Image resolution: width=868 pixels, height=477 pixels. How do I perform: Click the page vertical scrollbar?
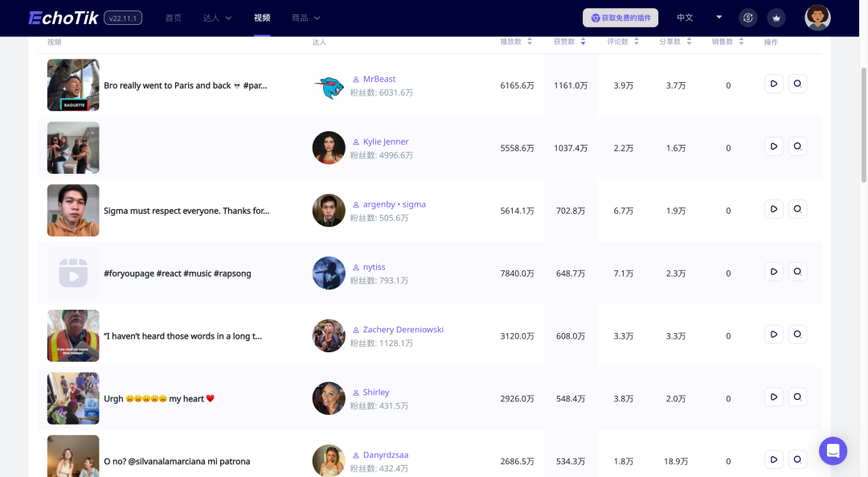tap(863, 125)
